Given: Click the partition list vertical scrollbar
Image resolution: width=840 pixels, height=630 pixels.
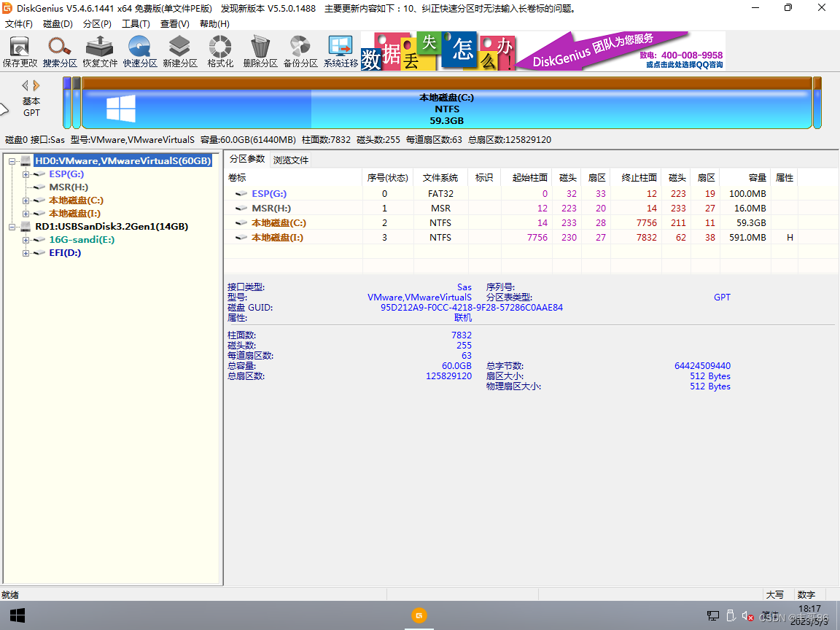Looking at the screenshot, I should click(835, 219).
